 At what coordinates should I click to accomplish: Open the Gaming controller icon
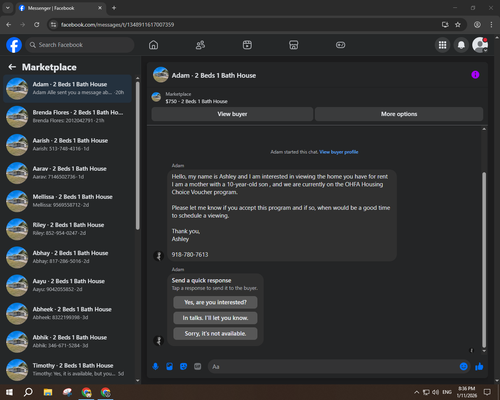tap(340, 45)
